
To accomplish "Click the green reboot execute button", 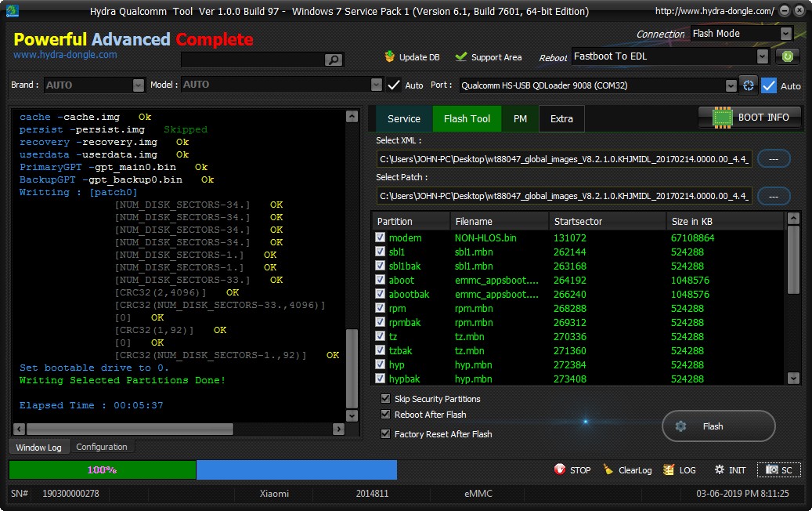I will pyautogui.click(x=787, y=56).
